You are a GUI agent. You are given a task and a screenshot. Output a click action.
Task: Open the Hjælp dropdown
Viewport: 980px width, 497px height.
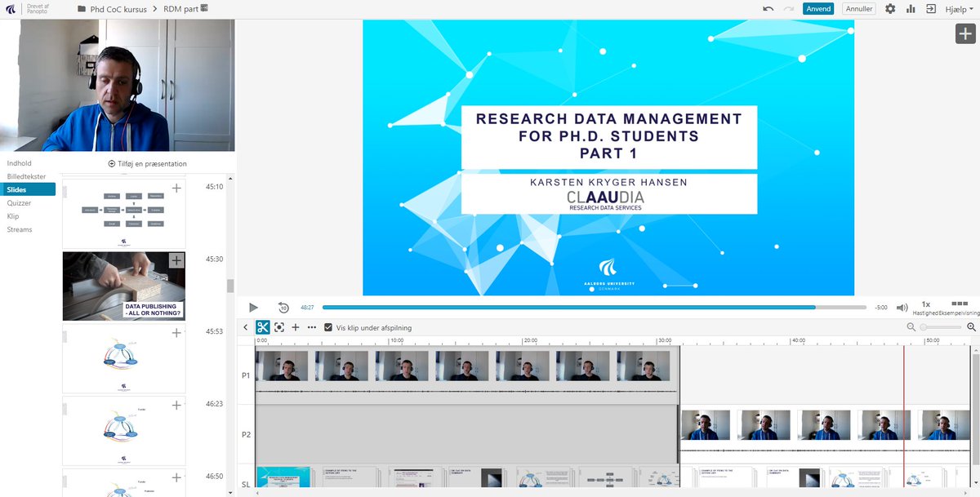point(959,8)
